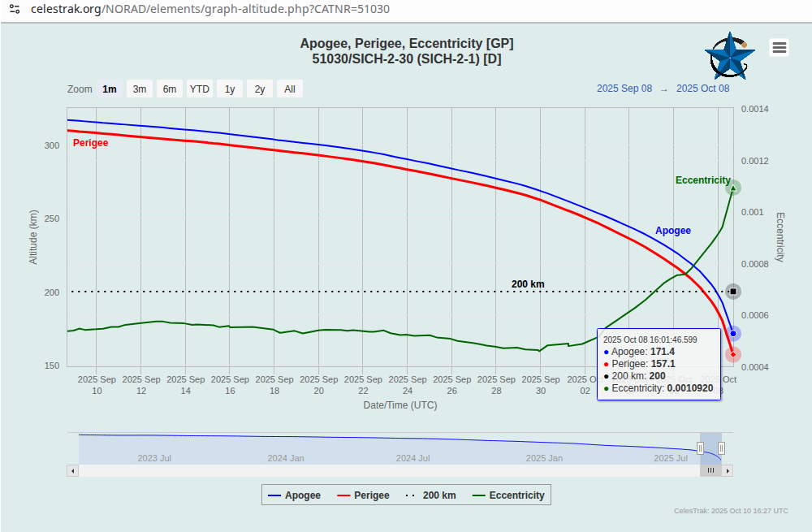Choose the All zoom range button

click(290, 89)
